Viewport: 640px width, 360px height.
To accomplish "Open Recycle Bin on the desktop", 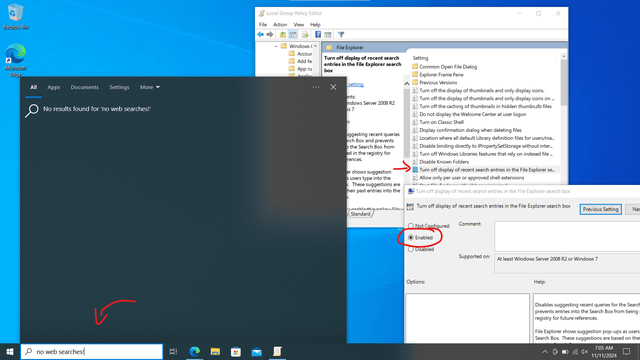I will coord(16,17).
